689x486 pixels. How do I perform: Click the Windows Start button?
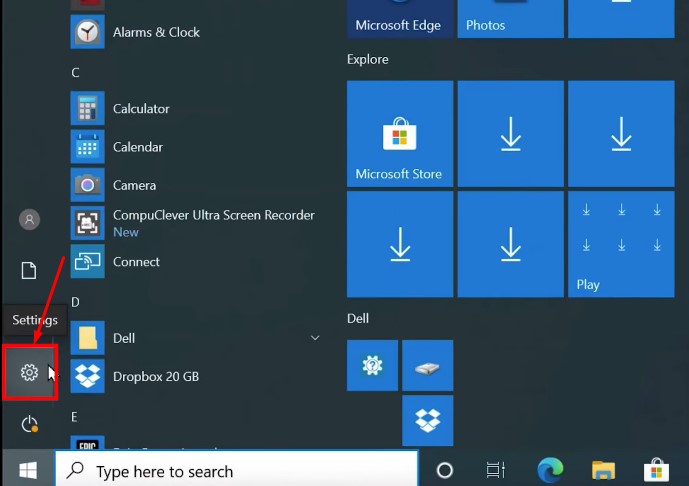pyautogui.click(x=28, y=471)
